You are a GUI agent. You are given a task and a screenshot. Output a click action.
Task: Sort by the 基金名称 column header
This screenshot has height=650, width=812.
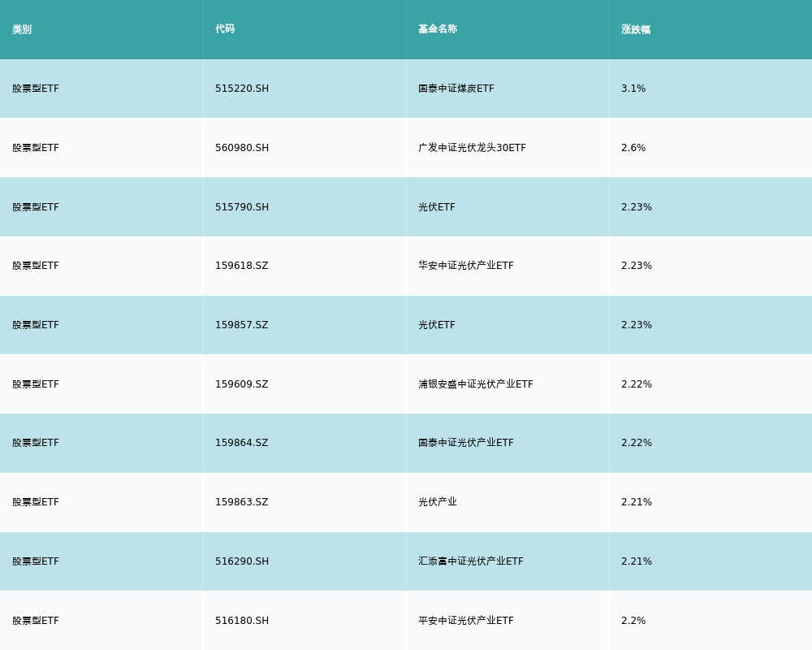point(438,29)
